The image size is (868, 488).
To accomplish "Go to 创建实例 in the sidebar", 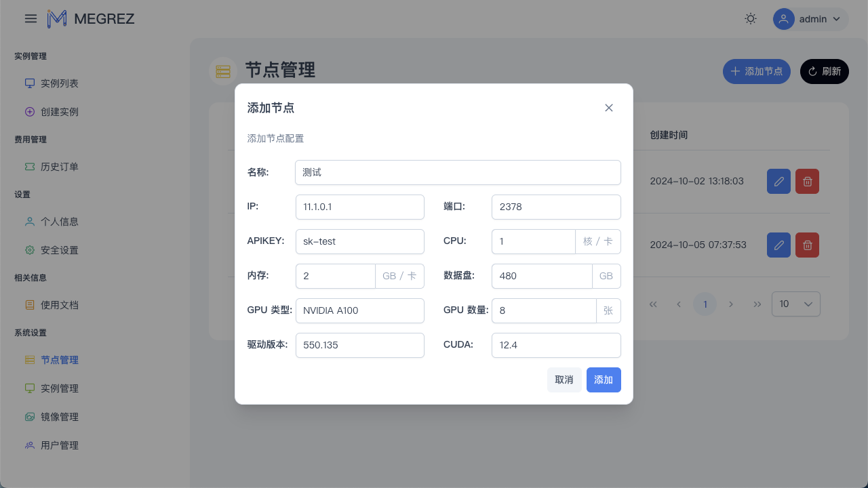I will [59, 112].
